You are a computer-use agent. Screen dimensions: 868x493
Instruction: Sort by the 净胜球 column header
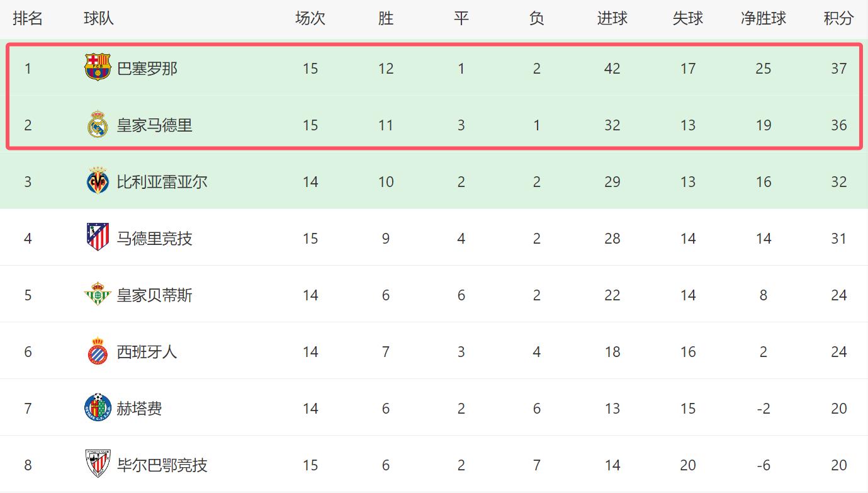click(764, 18)
